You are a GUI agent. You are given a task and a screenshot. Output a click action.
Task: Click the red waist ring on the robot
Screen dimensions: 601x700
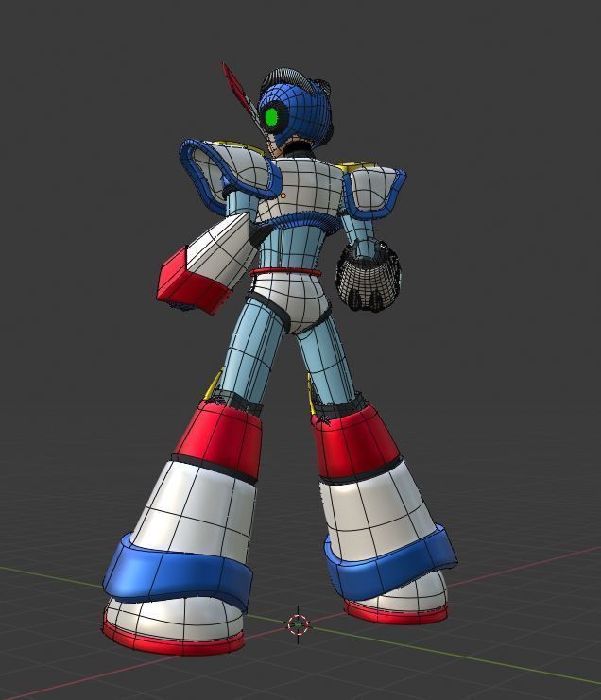tap(285, 273)
